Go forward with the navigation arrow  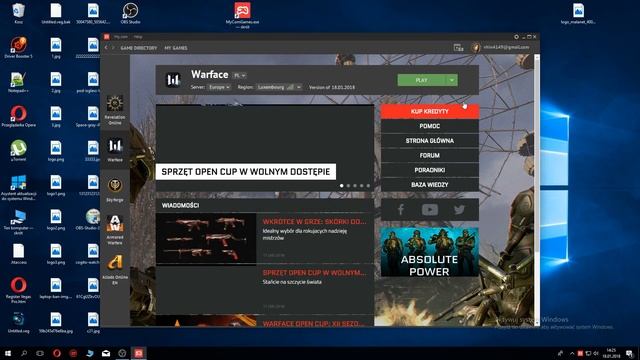click(113, 48)
